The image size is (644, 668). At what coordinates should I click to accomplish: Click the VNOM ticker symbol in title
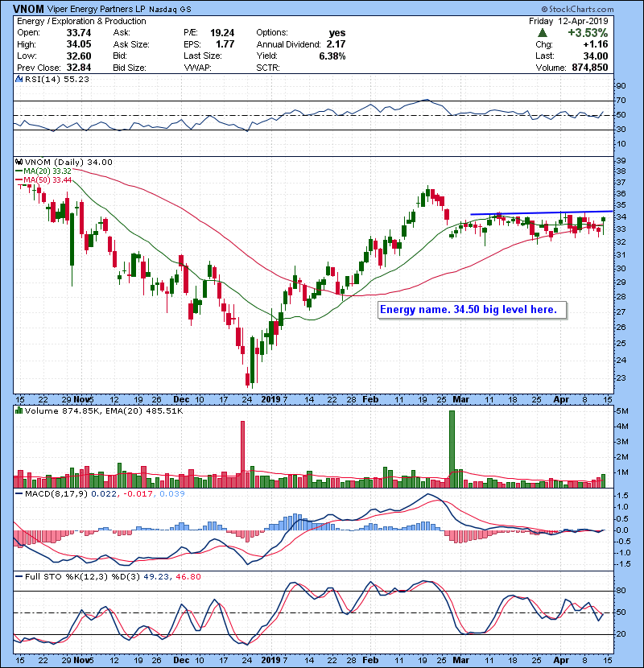tap(28, 9)
